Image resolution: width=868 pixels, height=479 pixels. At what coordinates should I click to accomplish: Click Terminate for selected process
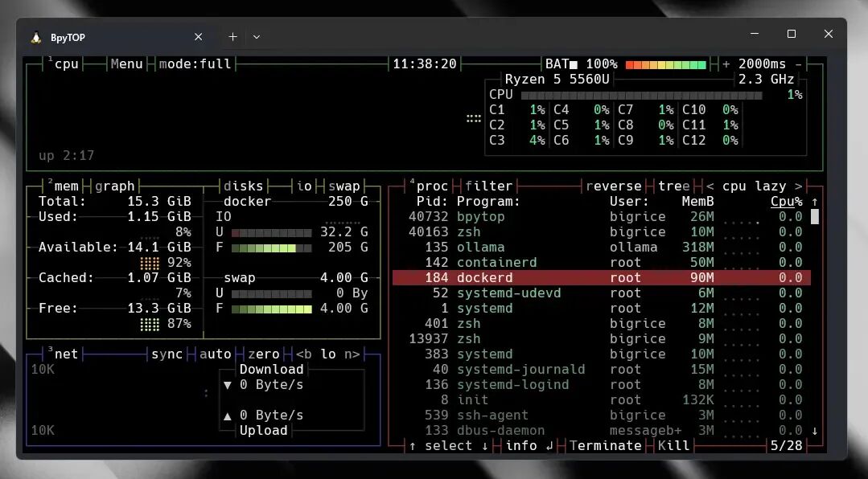tap(606, 446)
